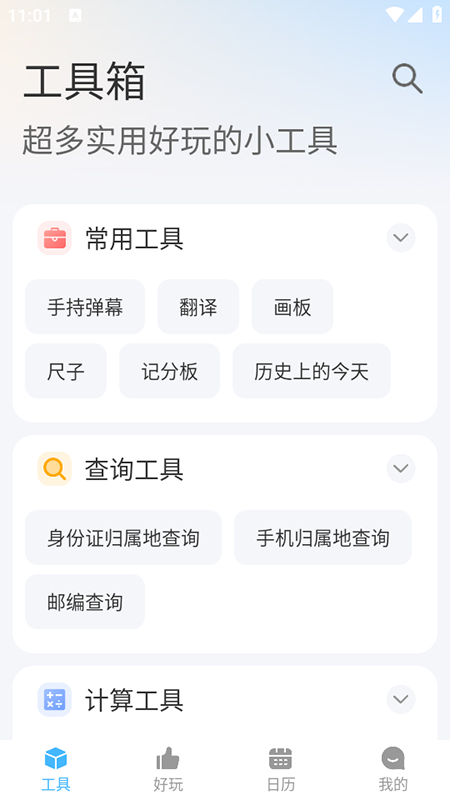Collapse the 常用工具 section chevron
Viewport: 450px width, 800px height.
pos(401,238)
